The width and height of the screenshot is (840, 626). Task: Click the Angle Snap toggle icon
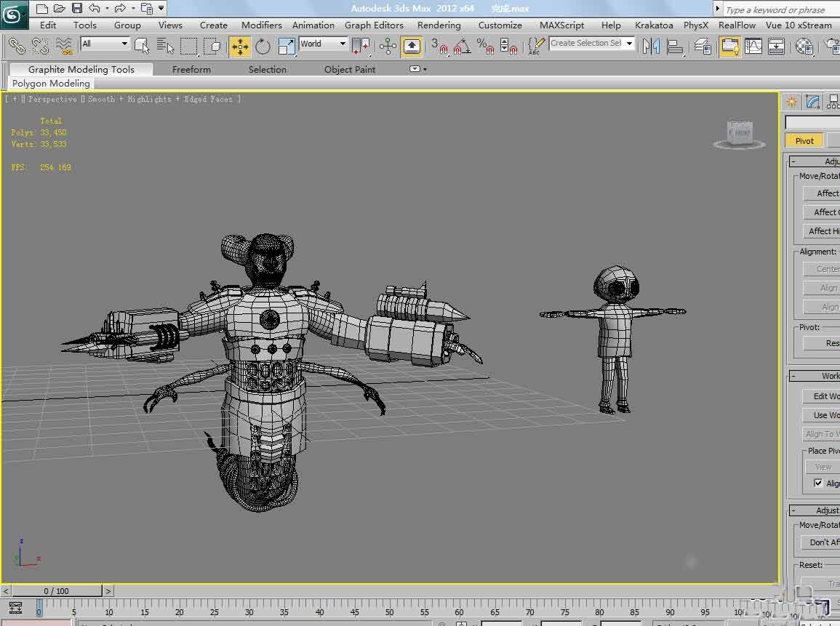tap(461, 47)
